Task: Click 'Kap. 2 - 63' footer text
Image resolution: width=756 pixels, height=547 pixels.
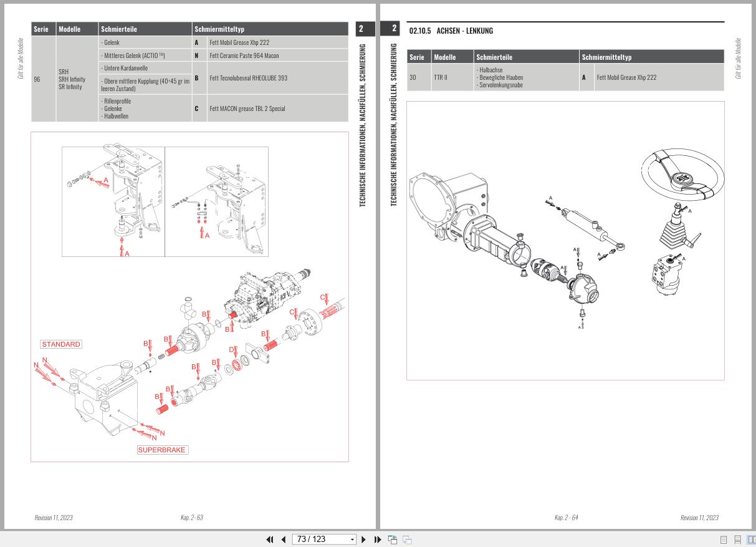Action: click(191, 518)
